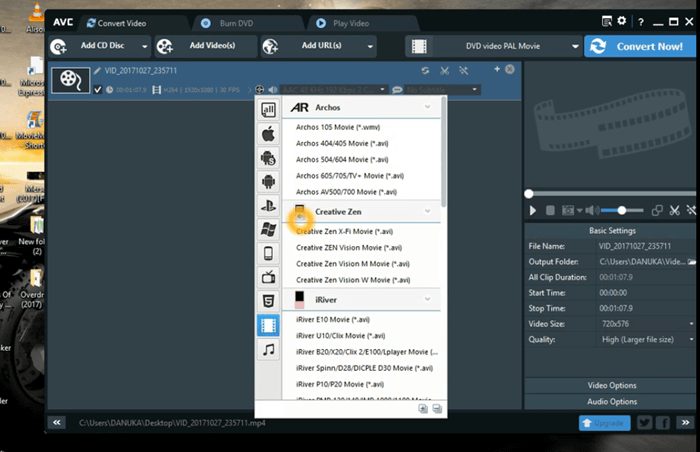Select the mobile phone category icon

point(268,253)
